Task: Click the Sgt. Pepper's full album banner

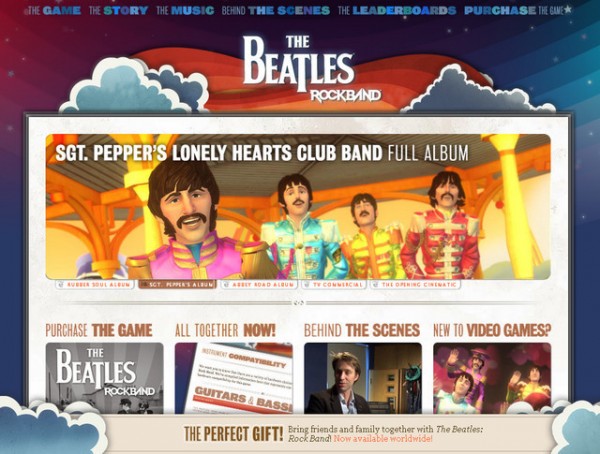Action: pyautogui.click(x=298, y=206)
